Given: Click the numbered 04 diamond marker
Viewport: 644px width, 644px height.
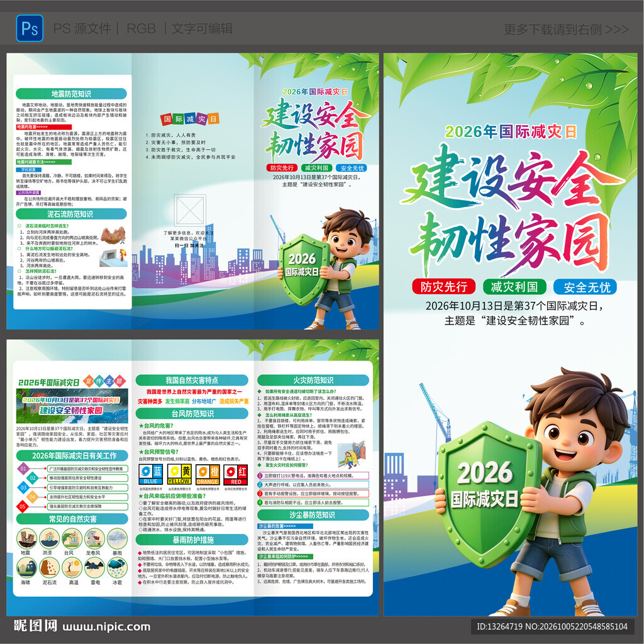Looking at the screenshot, I should 33,497.
